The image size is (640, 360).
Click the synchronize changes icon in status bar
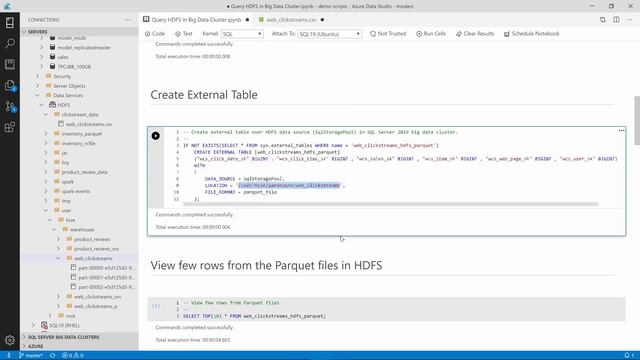53,355
